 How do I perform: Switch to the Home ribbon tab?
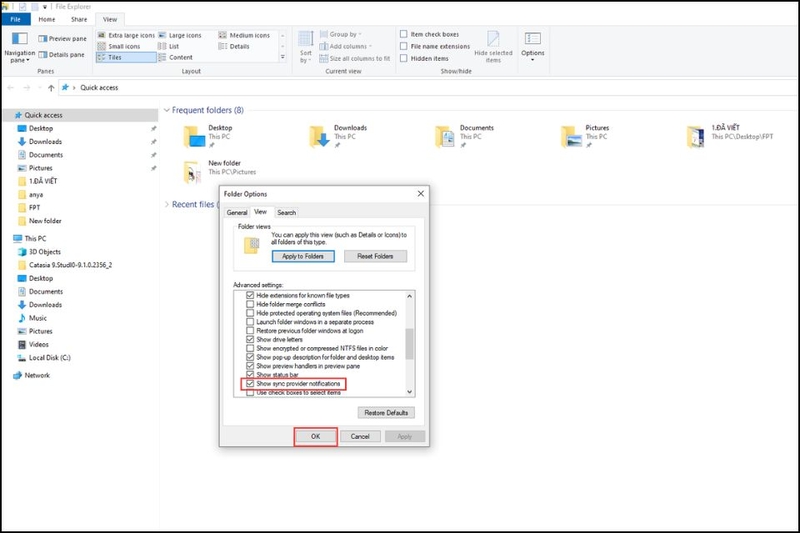click(47, 19)
